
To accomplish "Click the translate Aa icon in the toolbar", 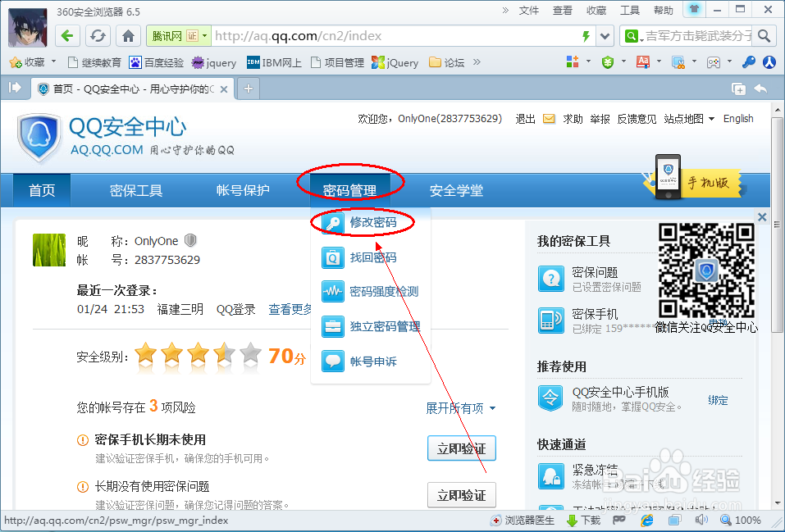I will tap(643, 61).
